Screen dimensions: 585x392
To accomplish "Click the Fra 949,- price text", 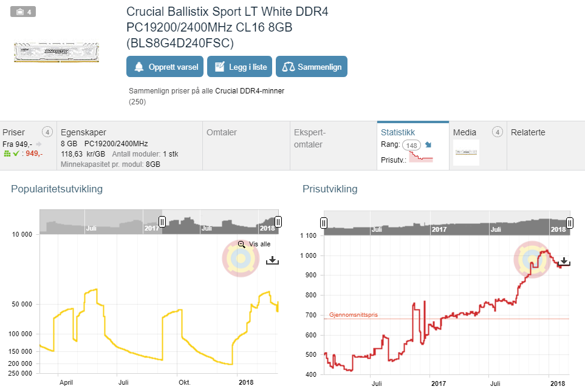I will point(17,144).
